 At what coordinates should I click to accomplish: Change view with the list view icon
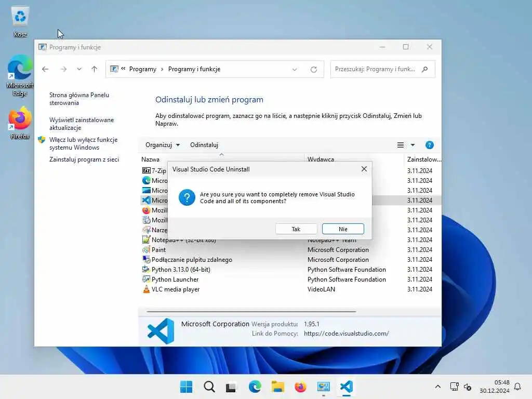point(401,145)
